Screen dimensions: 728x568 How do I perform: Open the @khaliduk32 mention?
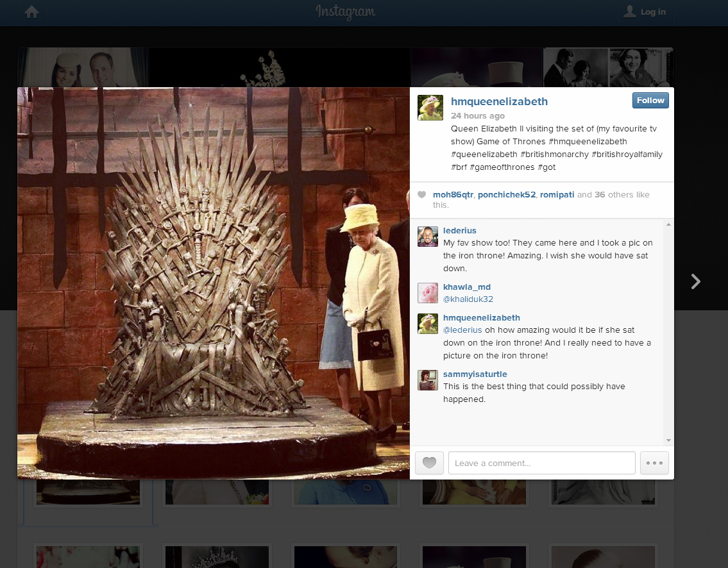pyautogui.click(x=468, y=299)
